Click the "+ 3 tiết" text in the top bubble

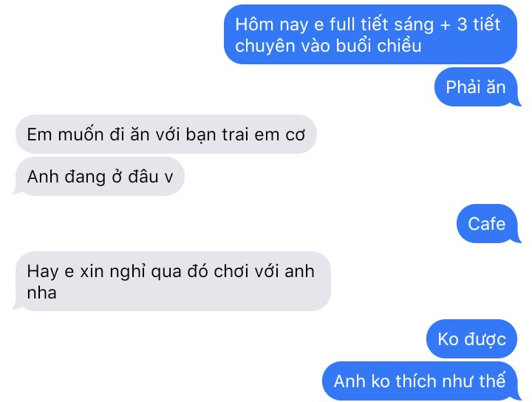(470, 24)
